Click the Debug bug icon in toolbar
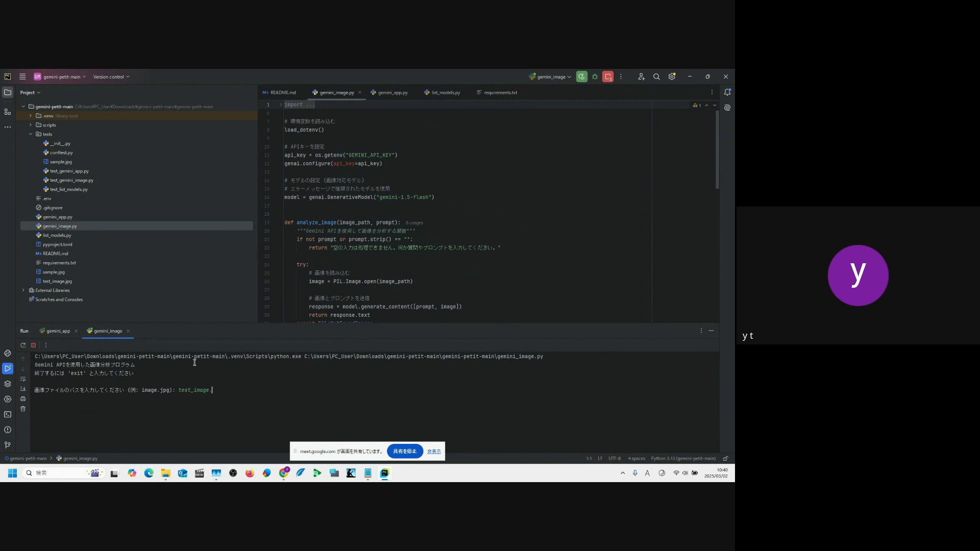 tap(595, 77)
